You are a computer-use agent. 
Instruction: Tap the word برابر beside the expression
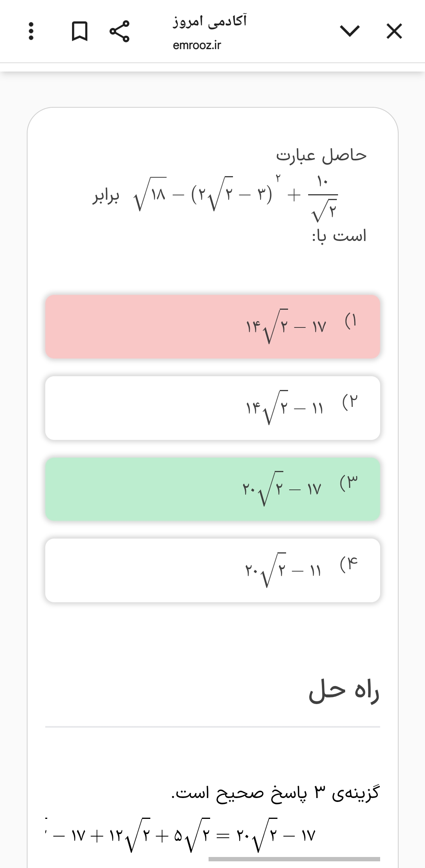[106, 196]
